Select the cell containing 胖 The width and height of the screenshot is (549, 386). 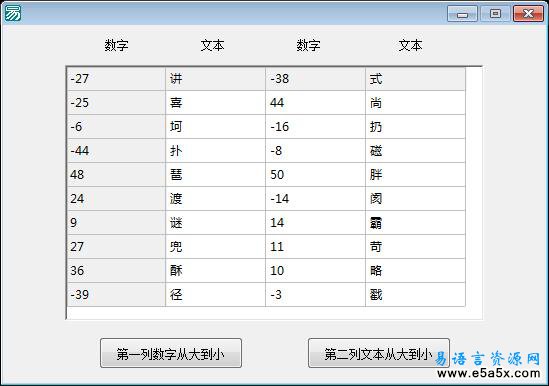click(416, 175)
